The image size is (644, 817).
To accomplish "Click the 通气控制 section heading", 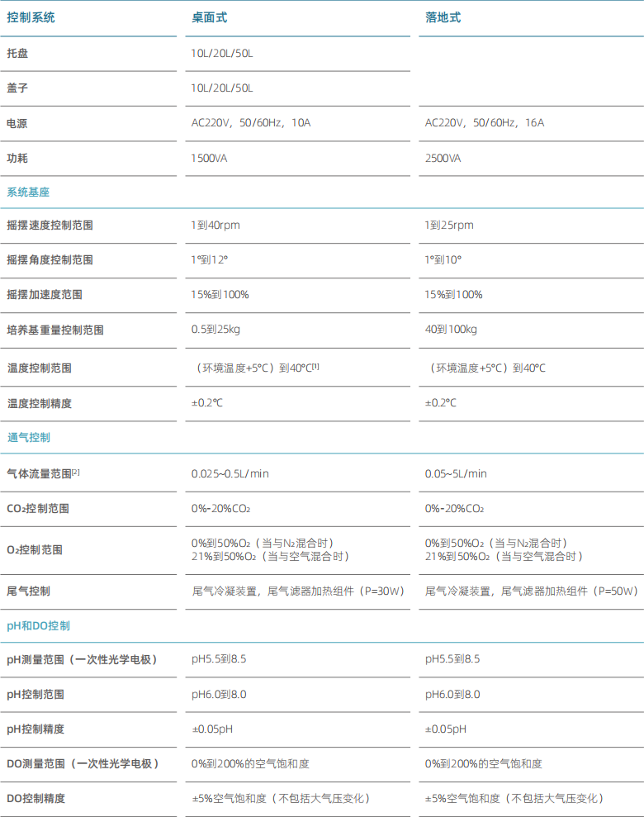I will point(29,438).
